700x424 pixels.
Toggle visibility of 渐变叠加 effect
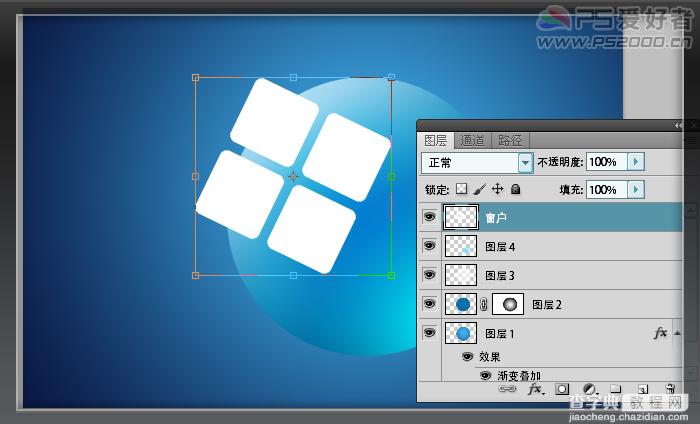point(486,376)
